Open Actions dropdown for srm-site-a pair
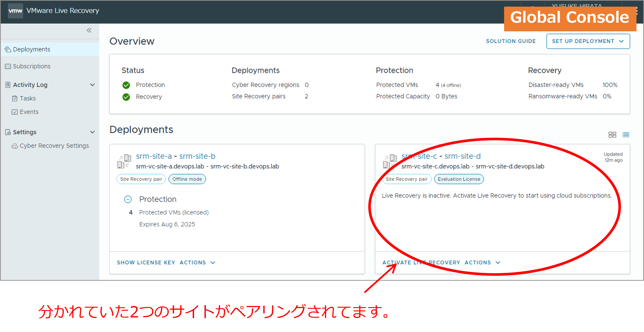 pyautogui.click(x=198, y=263)
